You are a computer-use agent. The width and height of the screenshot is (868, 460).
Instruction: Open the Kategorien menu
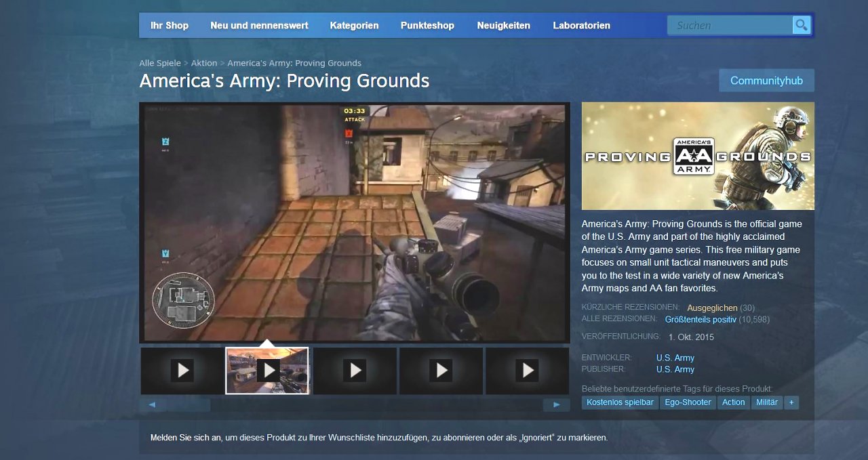pos(354,25)
